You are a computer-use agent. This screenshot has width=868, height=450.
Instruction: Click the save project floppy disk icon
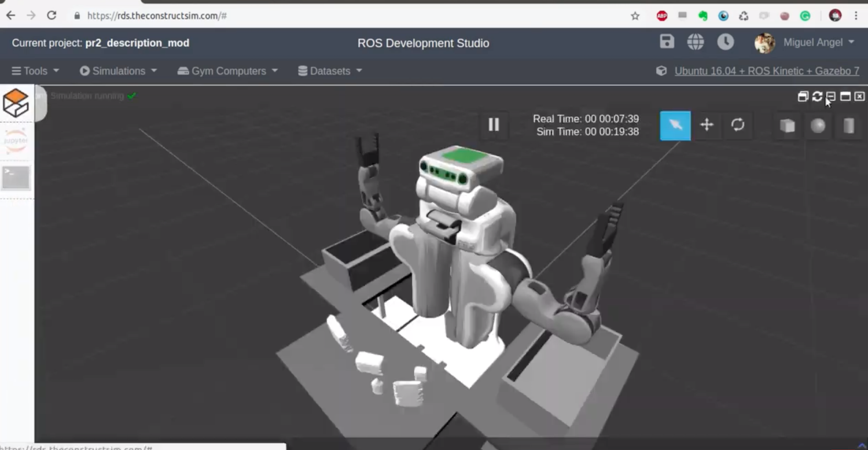coord(667,42)
